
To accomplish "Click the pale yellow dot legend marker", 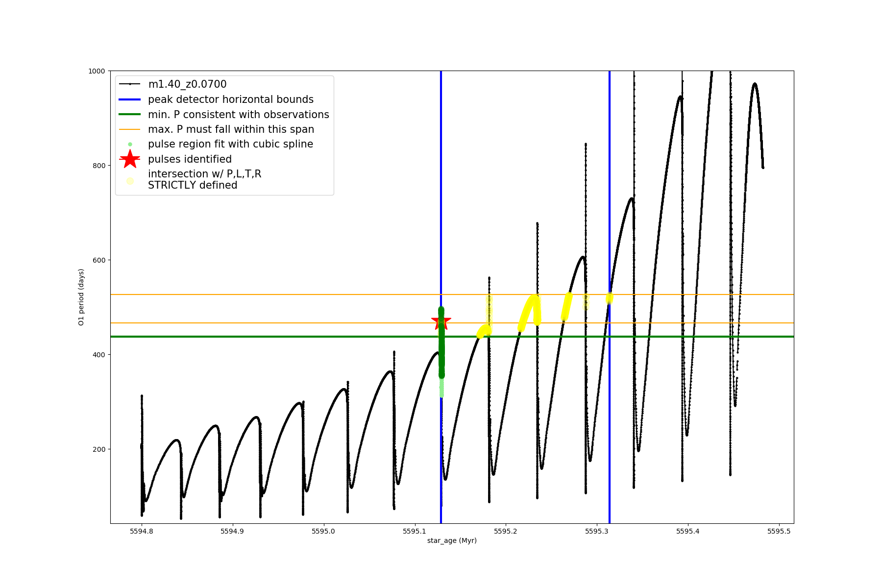I will coord(130,181).
